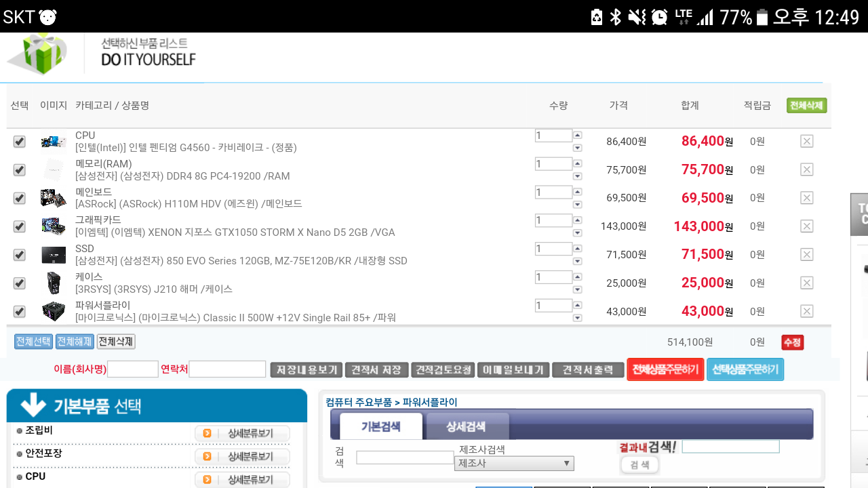Remove the 메인보드 row with X icon
The image size is (868, 488).
(806, 198)
